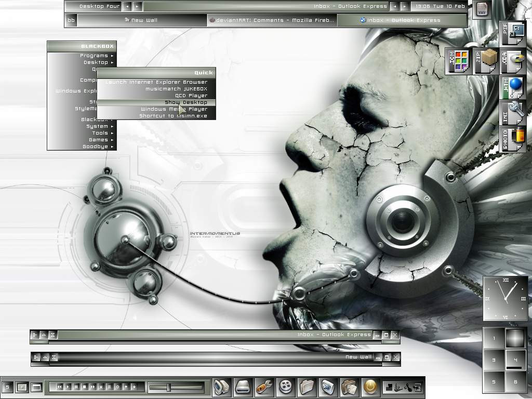Screen dimensions: 532x399
Task: Switch to New Wall task in taskbar
Action: tap(142, 20)
